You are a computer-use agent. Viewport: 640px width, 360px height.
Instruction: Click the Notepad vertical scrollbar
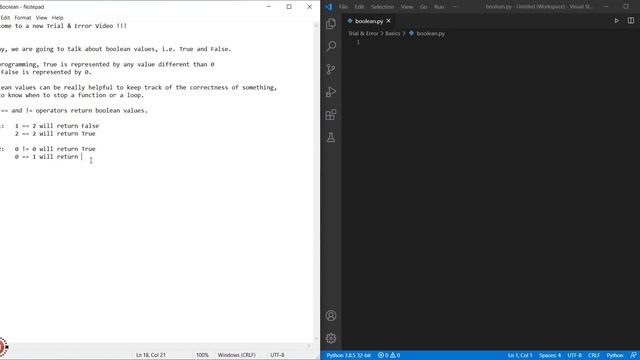[316, 182]
